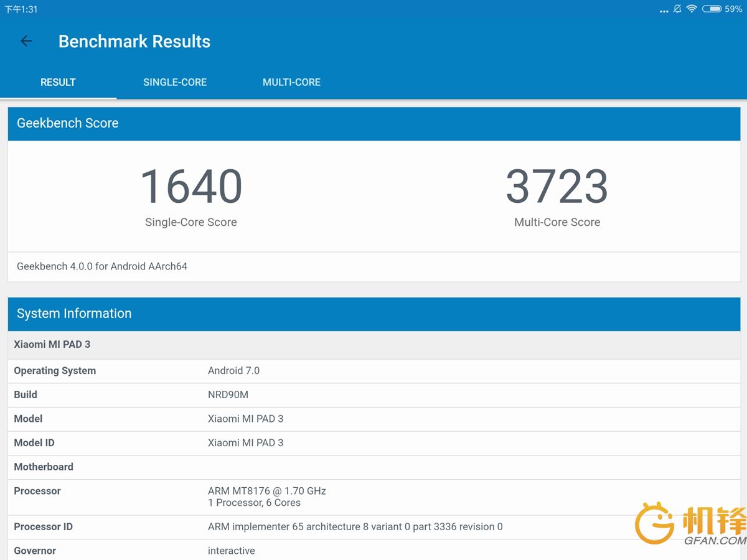Open the SINGLE-CORE tab
Viewport: 747px width, 560px height.
175,82
